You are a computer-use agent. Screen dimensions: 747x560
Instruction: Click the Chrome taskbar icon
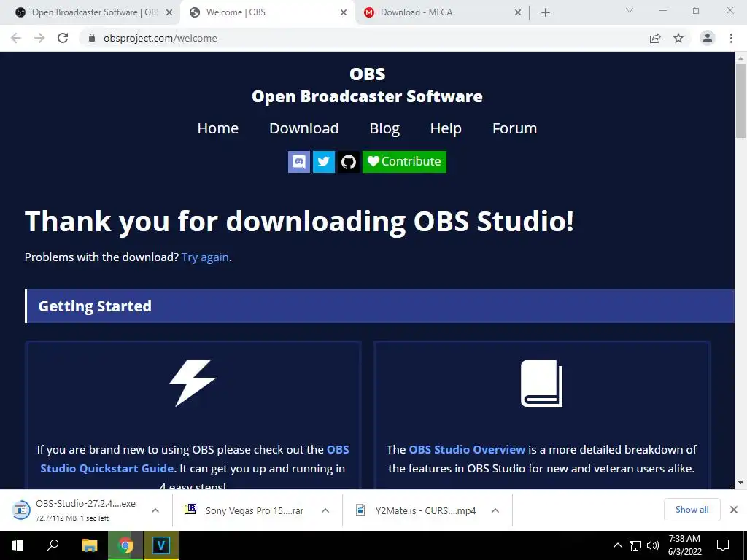(x=125, y=545)
